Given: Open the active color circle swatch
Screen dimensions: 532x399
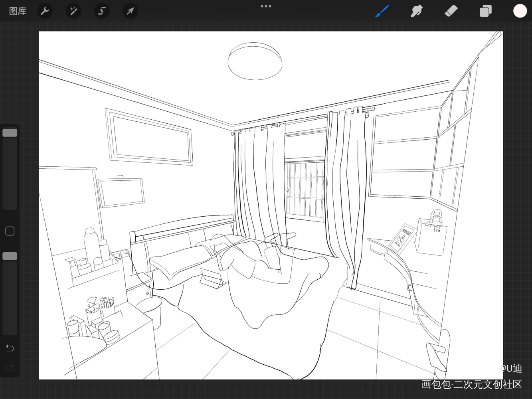Looking at the screenshot, I should tap(520, 11).
